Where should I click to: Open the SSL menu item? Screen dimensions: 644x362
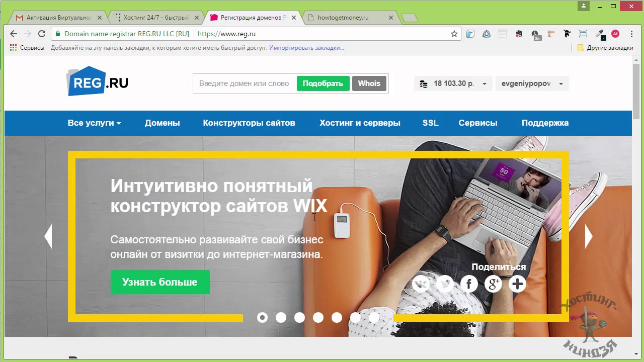[x=431, y=123]
